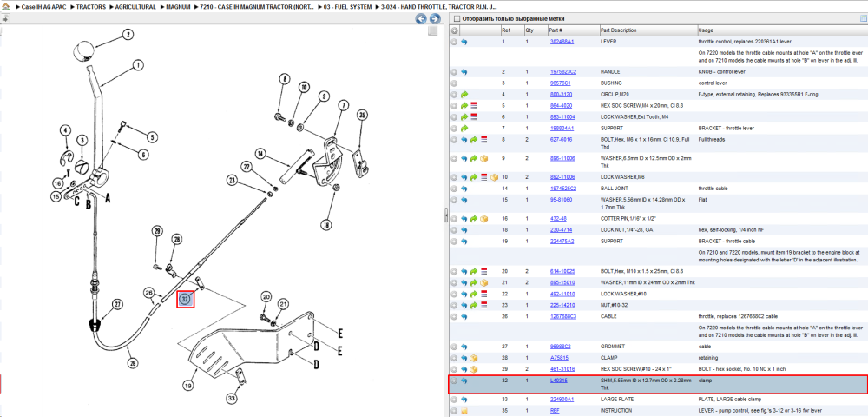Click the package box icon on WASHER,6.6mm row
868x417 pixels.
pyautogui.click(x=483, y=158)
